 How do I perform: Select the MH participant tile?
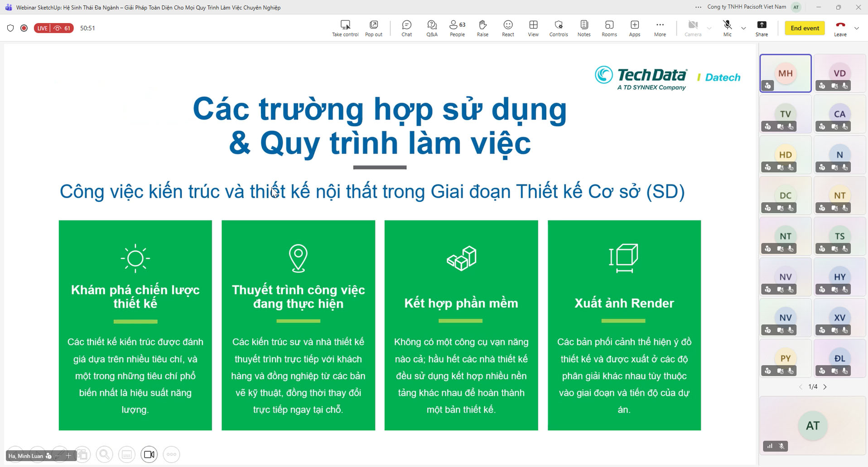click(x=785, y=73)
